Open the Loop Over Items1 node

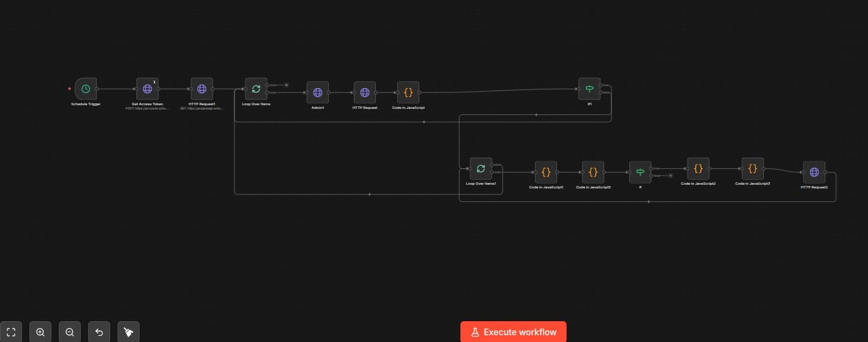481,169
